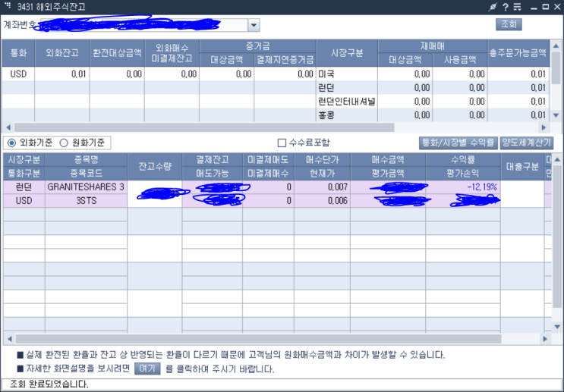Viewport: 564px width, 392px height.
Task: Click the 0.007 purchase price cell
Action: (323, 187)
